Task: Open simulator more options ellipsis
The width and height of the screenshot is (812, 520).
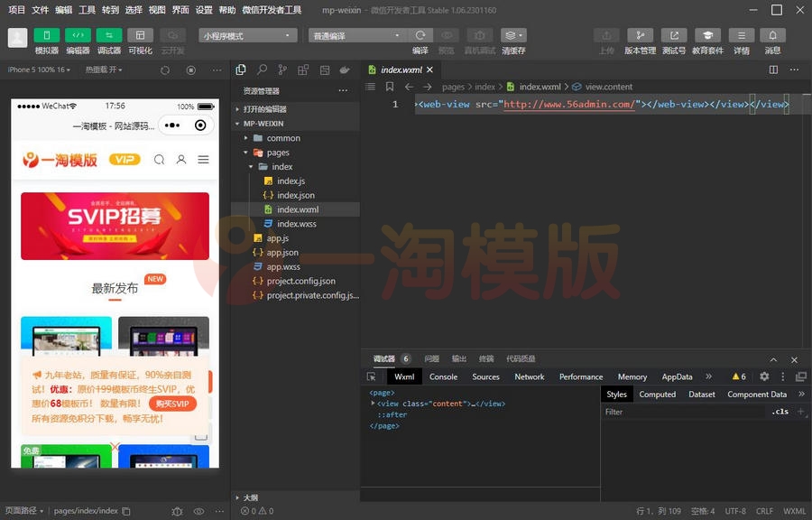Action: coord(217,70)
